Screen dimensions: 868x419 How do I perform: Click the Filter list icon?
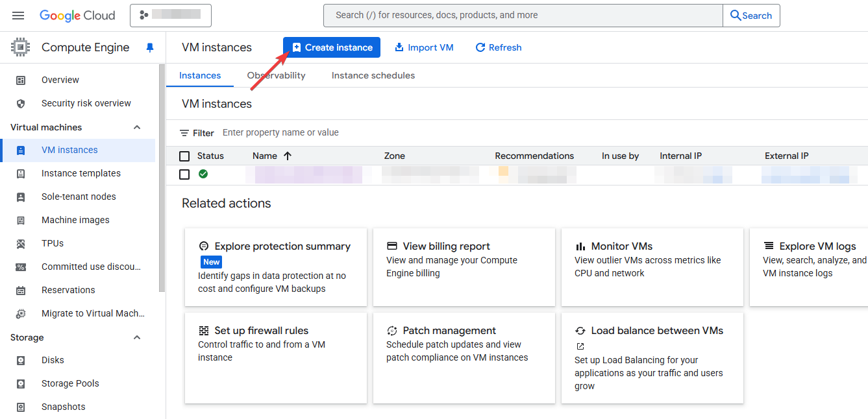pyautogui.click(x=184, y=133)
